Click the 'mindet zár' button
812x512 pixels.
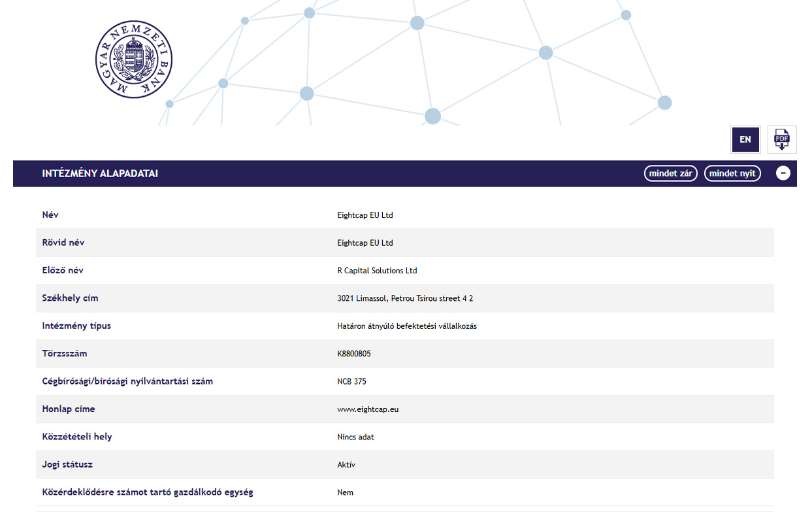(x=670, y=173)
